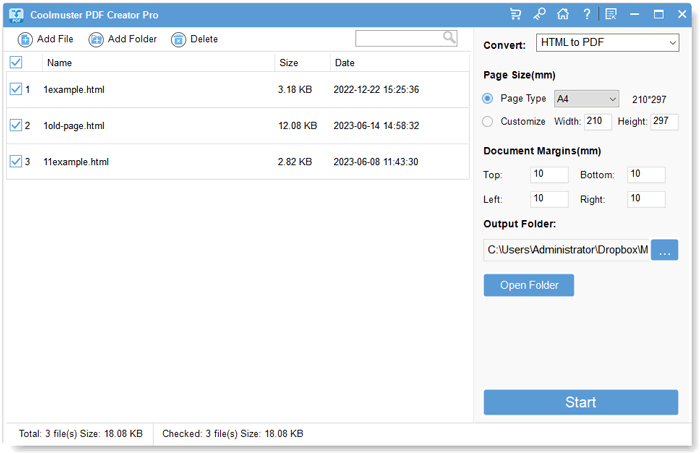This screenshot has width=700, height=454.
Task: Click the Top margin input field
Action: (x=550, y=175)
